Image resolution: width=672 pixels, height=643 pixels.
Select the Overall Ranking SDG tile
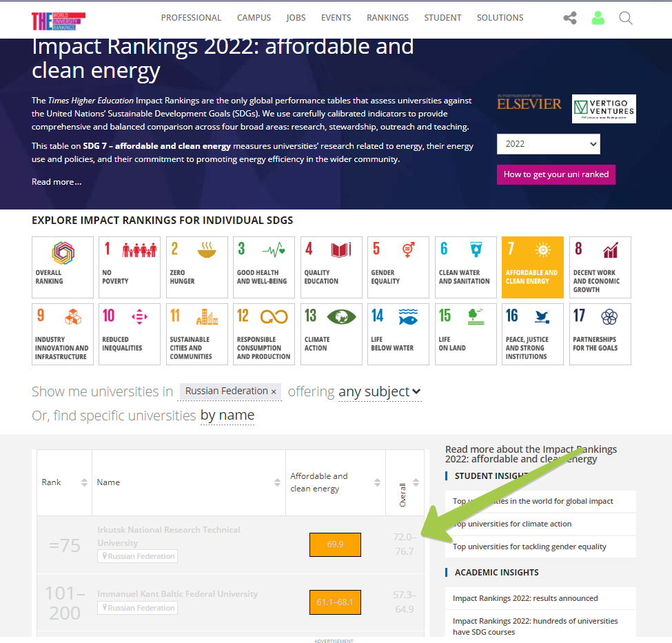click(63, 267)
